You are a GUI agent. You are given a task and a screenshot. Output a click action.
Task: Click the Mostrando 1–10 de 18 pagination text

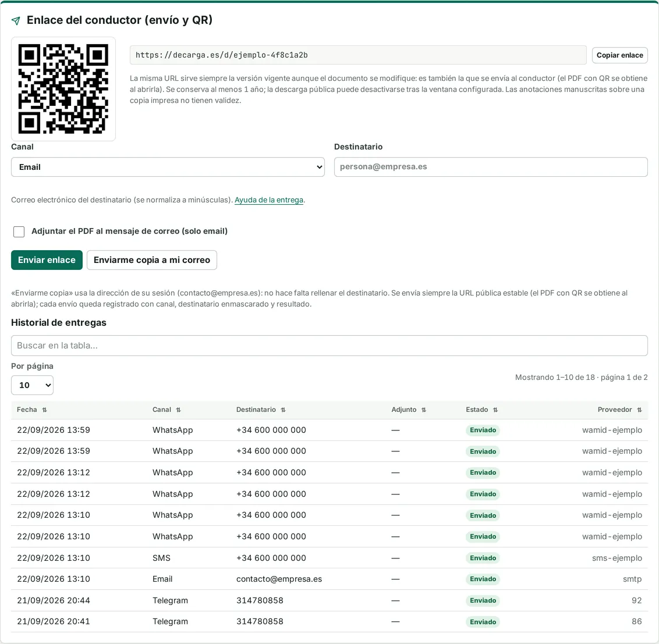pyautogui.click(x=581, y=378)
